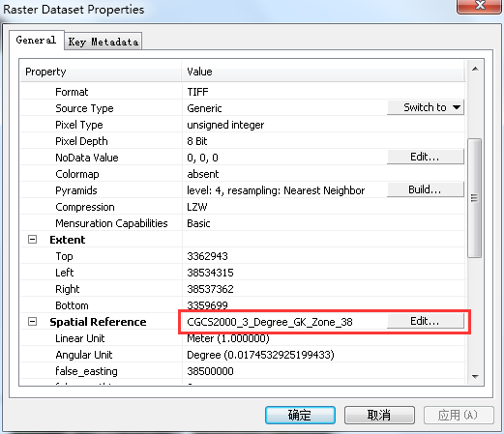This screenshot has height=434, width=504.
Task: Click the Format property label
Action: click(72, 92)
